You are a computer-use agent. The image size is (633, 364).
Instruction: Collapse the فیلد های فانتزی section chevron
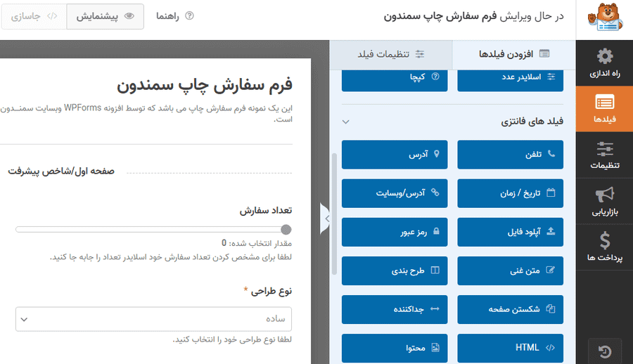(x=345, y=122)
